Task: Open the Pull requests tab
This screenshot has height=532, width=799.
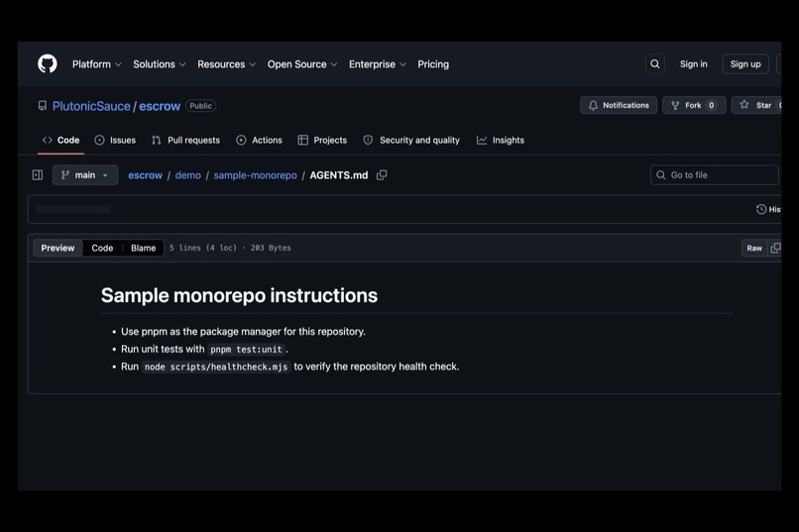Action: [185, 140]
